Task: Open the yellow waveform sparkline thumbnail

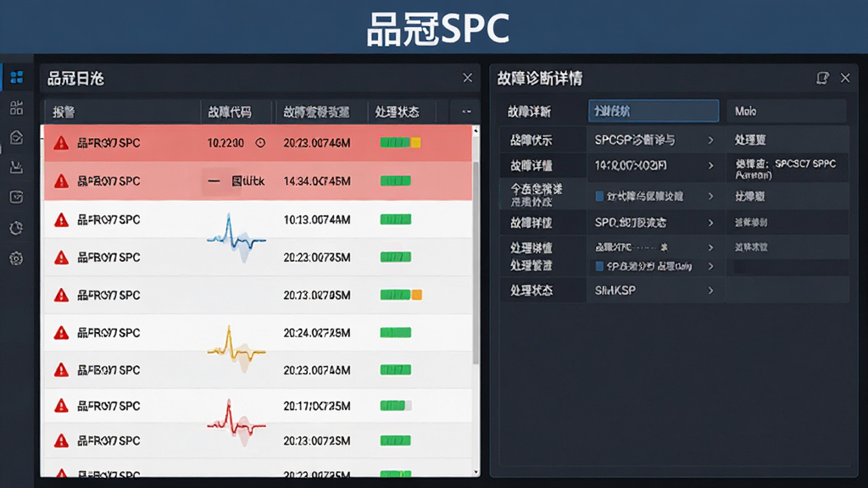Action: tap(236, 348)
